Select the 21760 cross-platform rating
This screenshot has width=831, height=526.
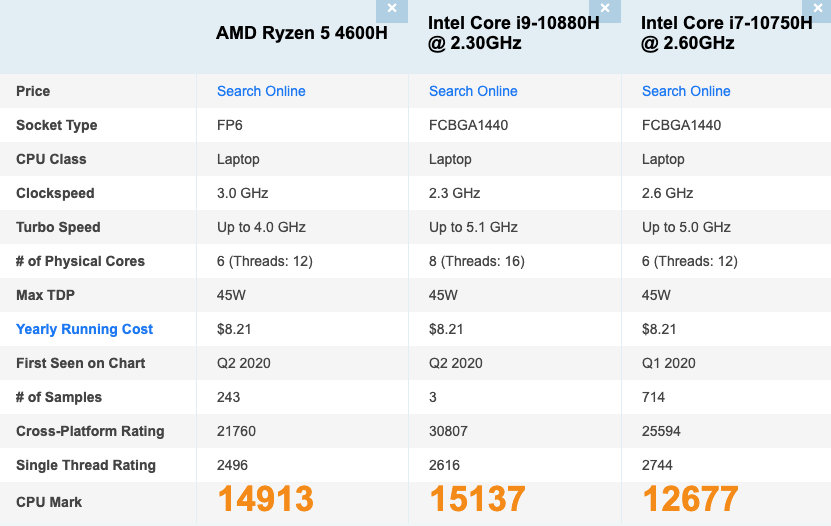click(236, 431)
